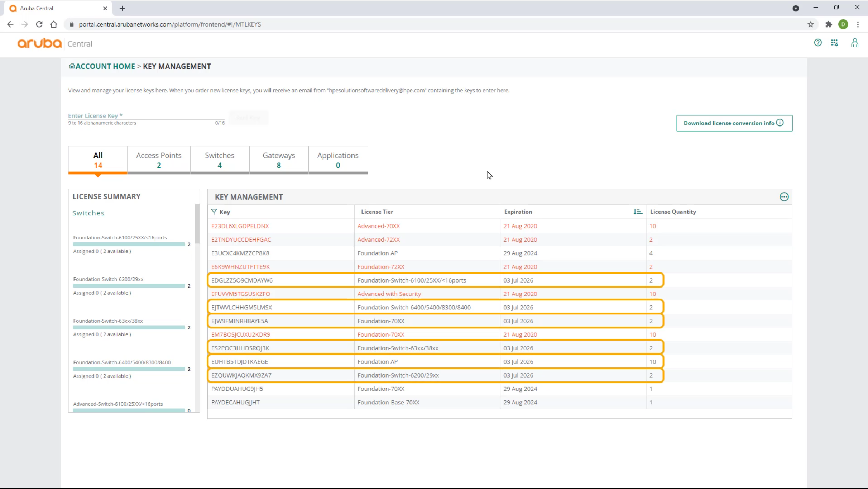Select key PAYDECAHUGJJHT
The width and height of the screenshot is (868, 489).
pos(235,403)
